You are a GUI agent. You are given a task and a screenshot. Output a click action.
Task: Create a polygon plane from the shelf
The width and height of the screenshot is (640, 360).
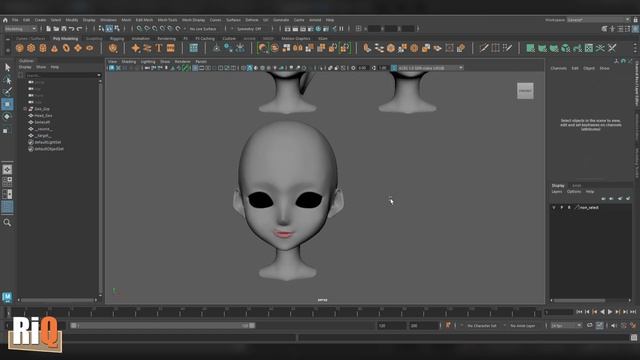[78, 48]
